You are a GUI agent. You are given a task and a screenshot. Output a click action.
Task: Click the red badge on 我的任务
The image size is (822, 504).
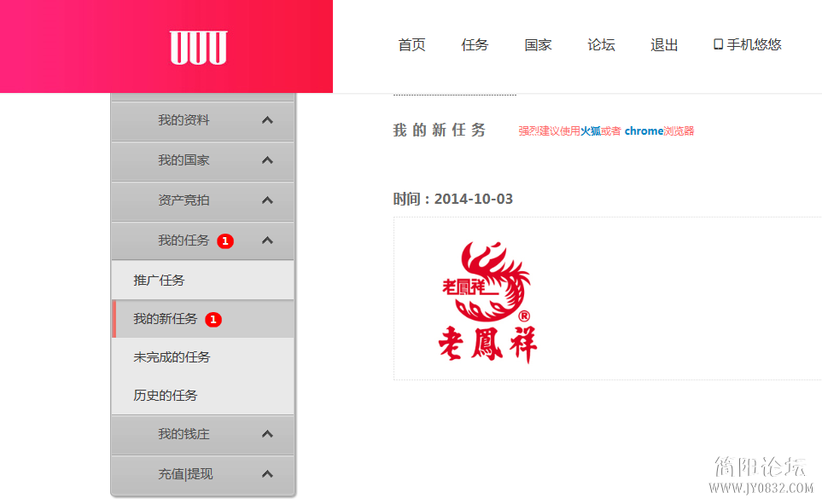tap(225, 241)
